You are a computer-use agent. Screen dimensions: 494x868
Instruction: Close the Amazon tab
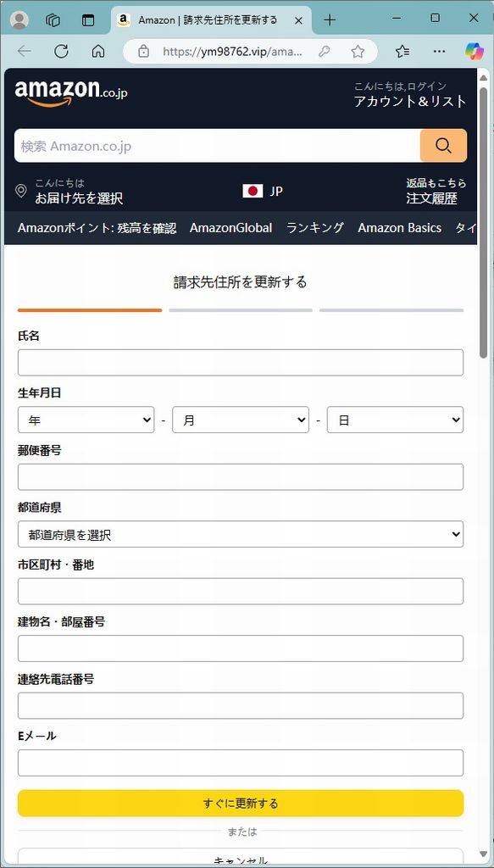(298, 20)
